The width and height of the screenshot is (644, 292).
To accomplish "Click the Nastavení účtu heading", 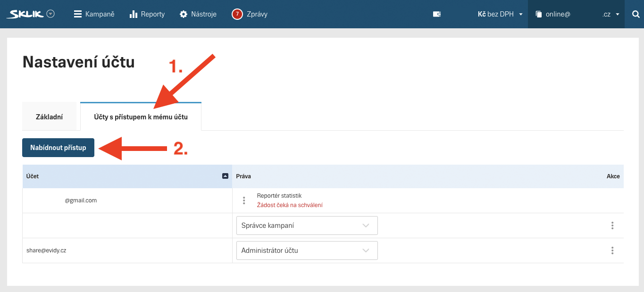I will click(x=79, y=62).
